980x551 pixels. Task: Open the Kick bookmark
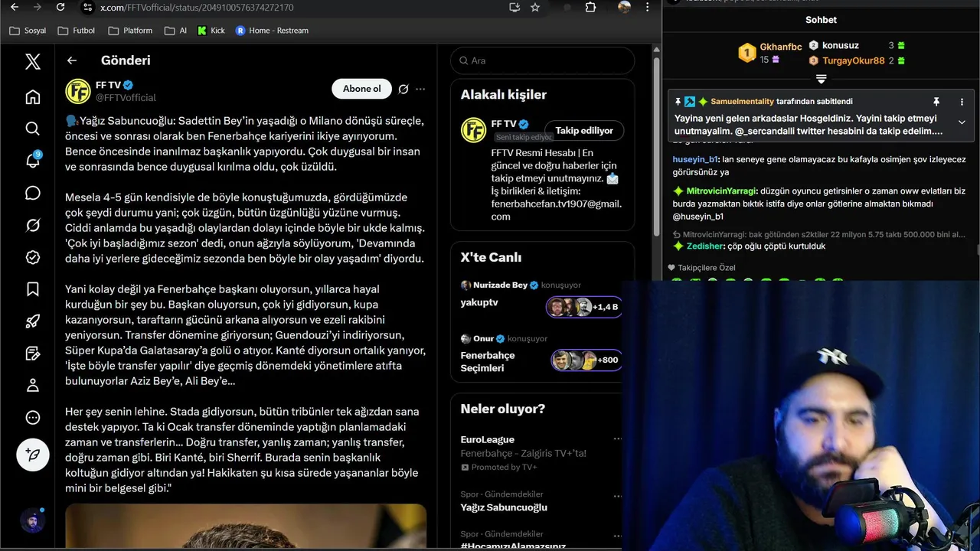(211, 31)
